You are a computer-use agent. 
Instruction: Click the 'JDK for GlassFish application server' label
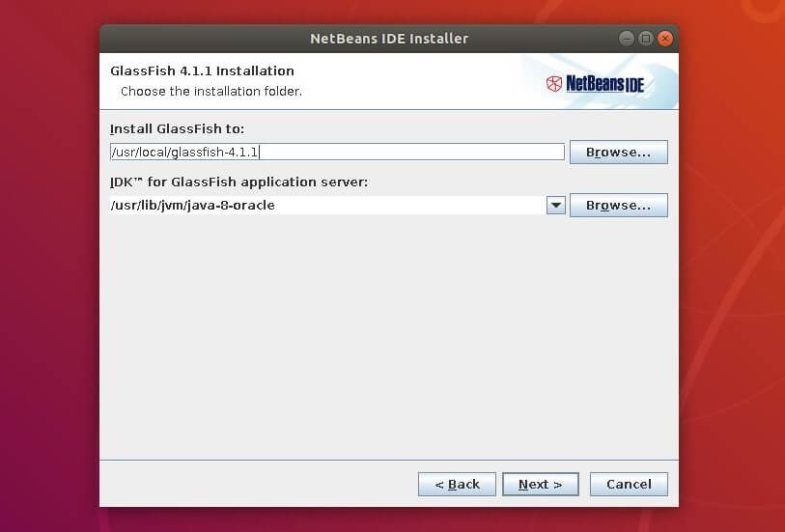tap(238, 182)
